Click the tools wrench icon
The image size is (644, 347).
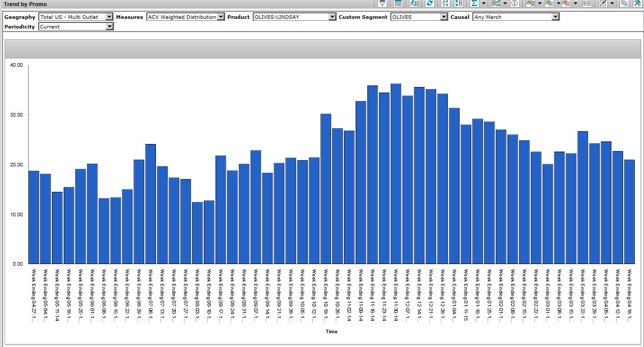point(637,4)
